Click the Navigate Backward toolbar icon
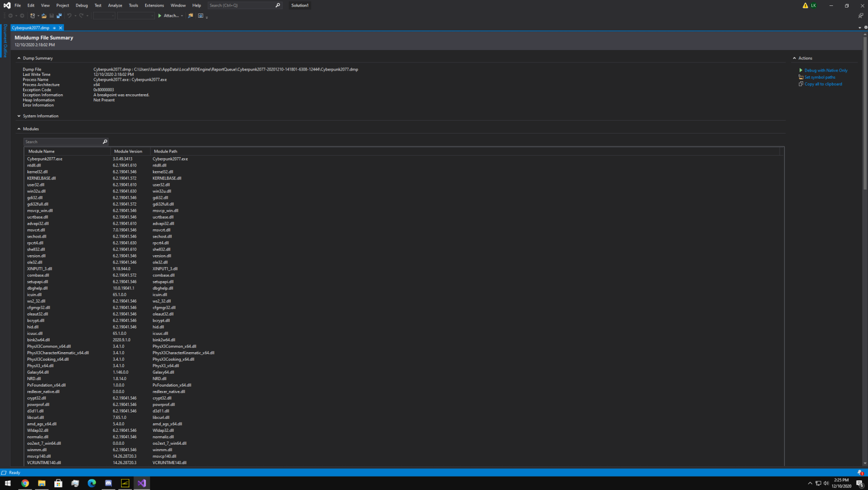 [10, 16]
